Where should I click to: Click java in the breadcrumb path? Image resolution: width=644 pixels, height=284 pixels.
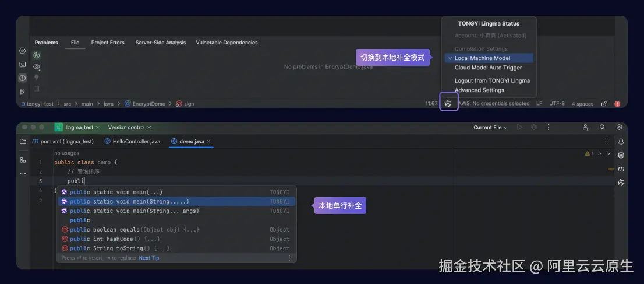click(108, 104)
